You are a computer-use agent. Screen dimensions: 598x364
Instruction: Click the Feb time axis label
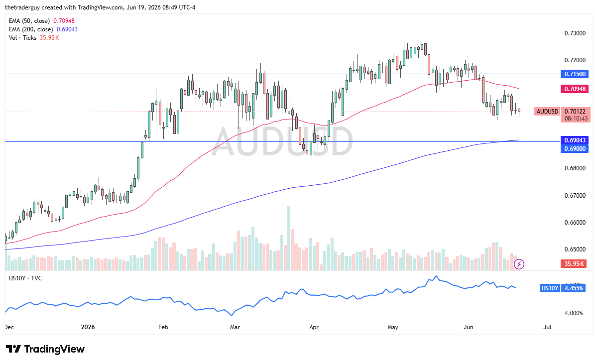(163, 327)
